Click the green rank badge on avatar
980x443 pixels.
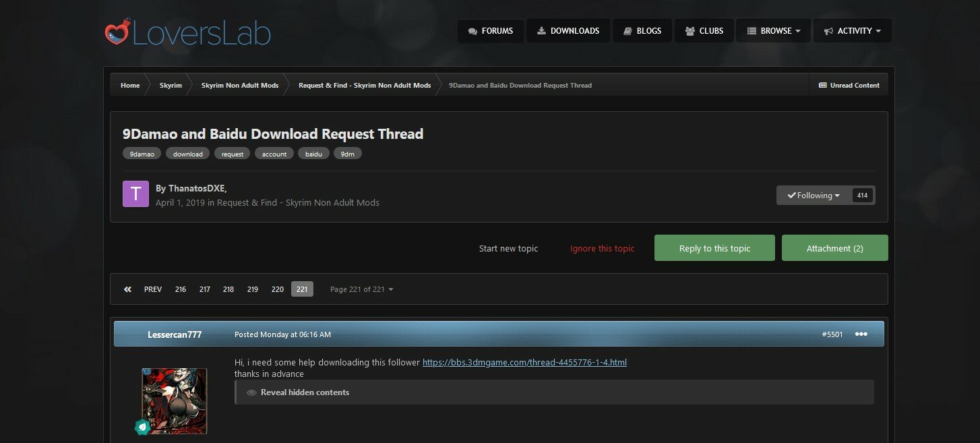coord(142,427)
